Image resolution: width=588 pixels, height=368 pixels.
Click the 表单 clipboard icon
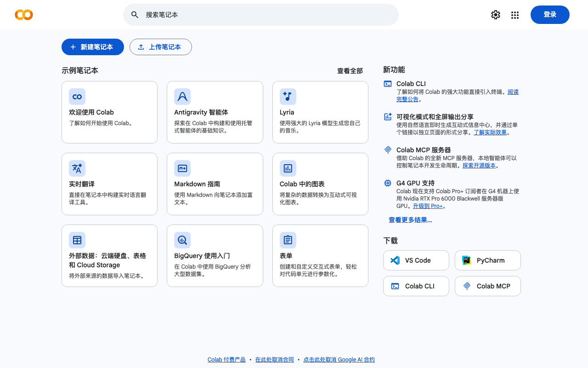(x=288, y=240)
